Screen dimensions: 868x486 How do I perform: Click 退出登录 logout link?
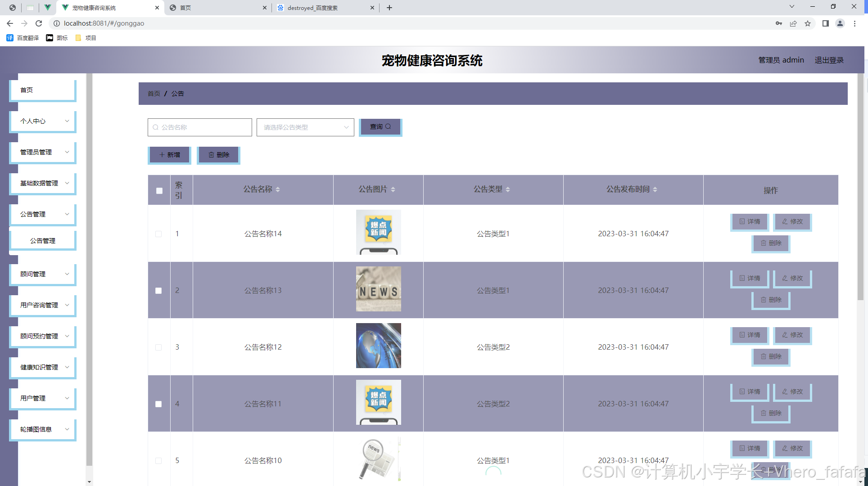829,60
